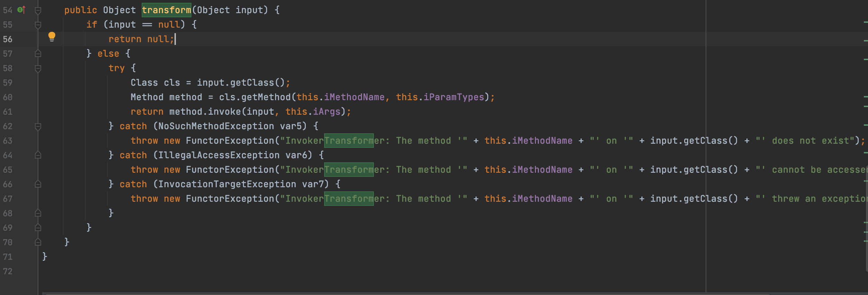Collapse the try block fold on line 58
The height and width of the screenshot is (295, 868).
[x=38, y=68]
